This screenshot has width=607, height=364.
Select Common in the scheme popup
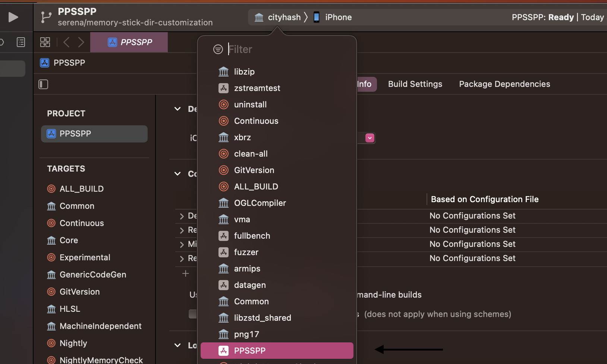tap(277, 301)
